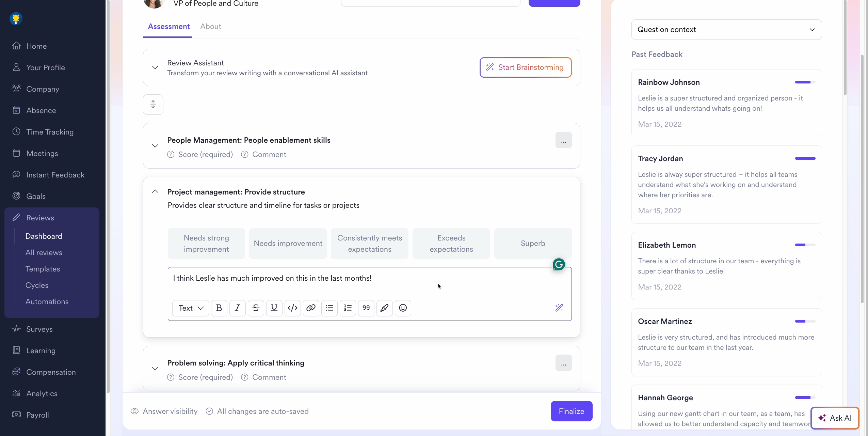The image size is (868, 436).
Task: Apply italic formatting in the editor
Action: 237,308
